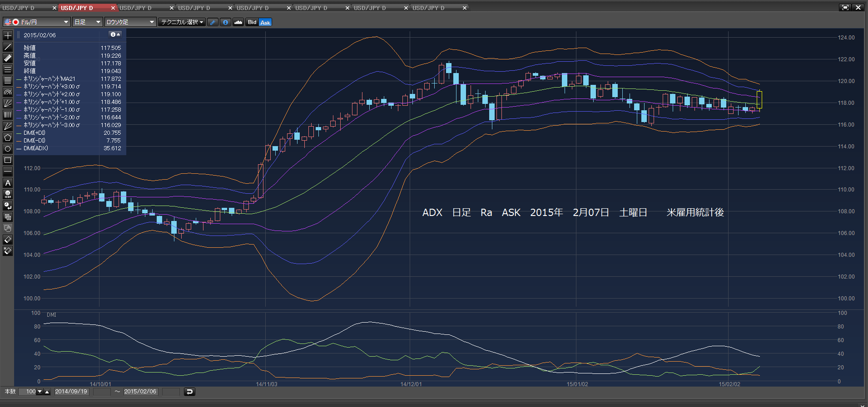
Task: Click the DMI(+DI) legend row
Action: 69,133
